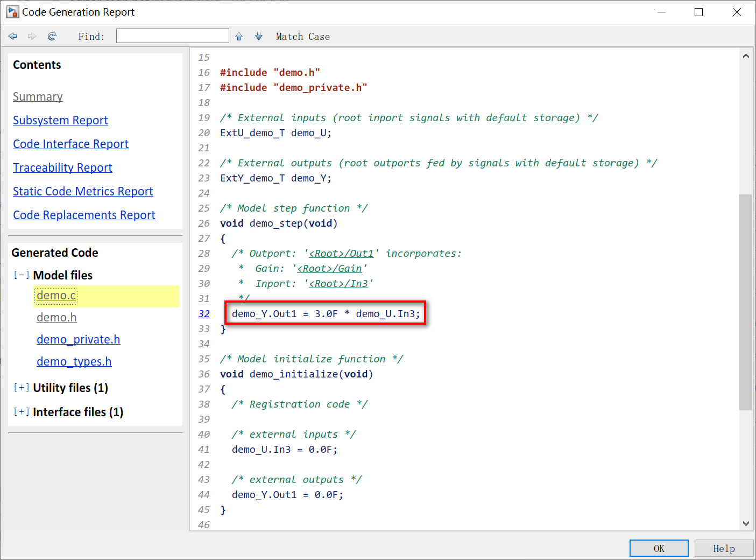The image size is (756, 560).
Task: Go back to the previous report page
Action: [x=13, y=36]
